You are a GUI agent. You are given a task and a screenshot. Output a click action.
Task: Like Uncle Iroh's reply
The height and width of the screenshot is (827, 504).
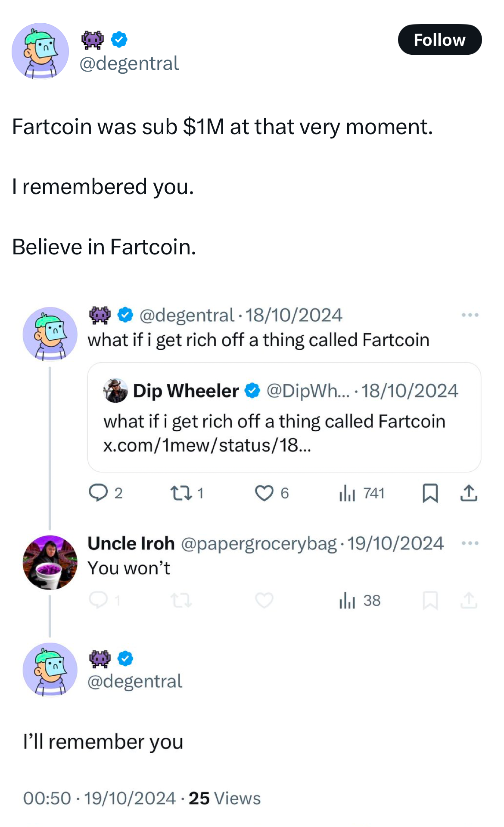point(264,600)
